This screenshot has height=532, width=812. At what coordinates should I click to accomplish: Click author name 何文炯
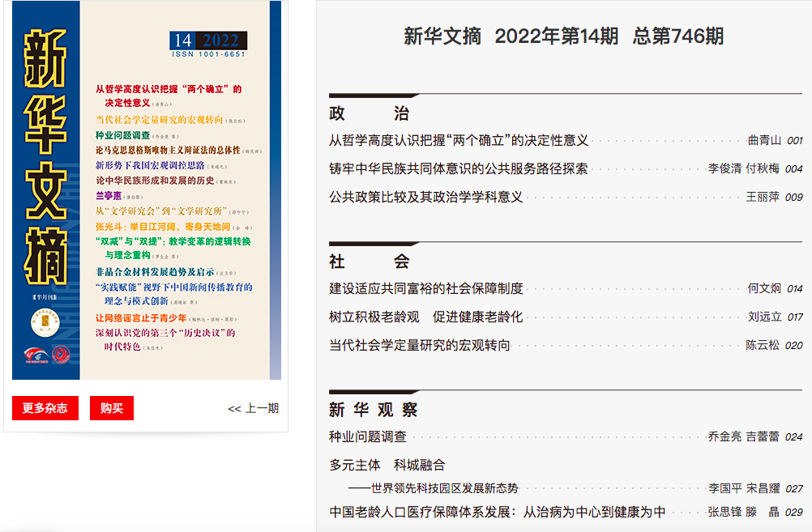764,289
